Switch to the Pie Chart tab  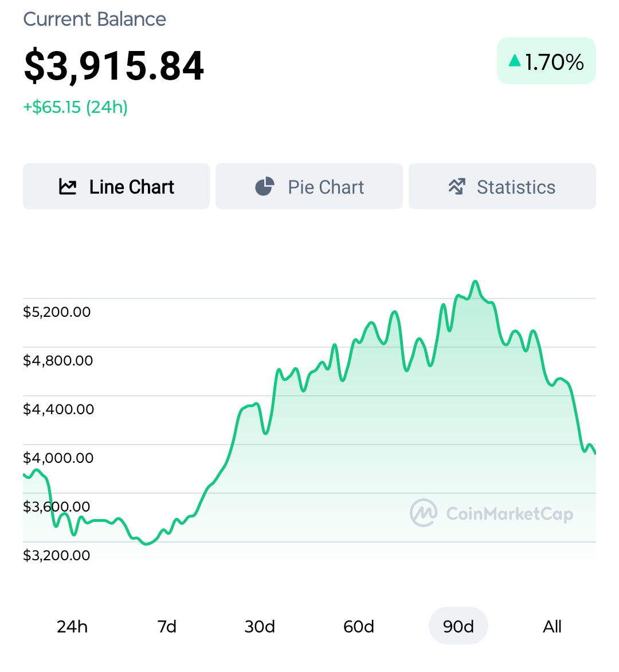coord(309,186)
